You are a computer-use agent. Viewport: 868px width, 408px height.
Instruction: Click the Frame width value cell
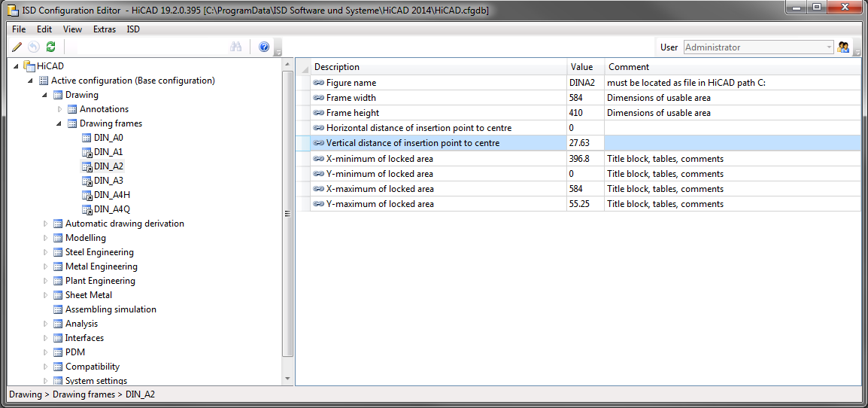point(584,98)
